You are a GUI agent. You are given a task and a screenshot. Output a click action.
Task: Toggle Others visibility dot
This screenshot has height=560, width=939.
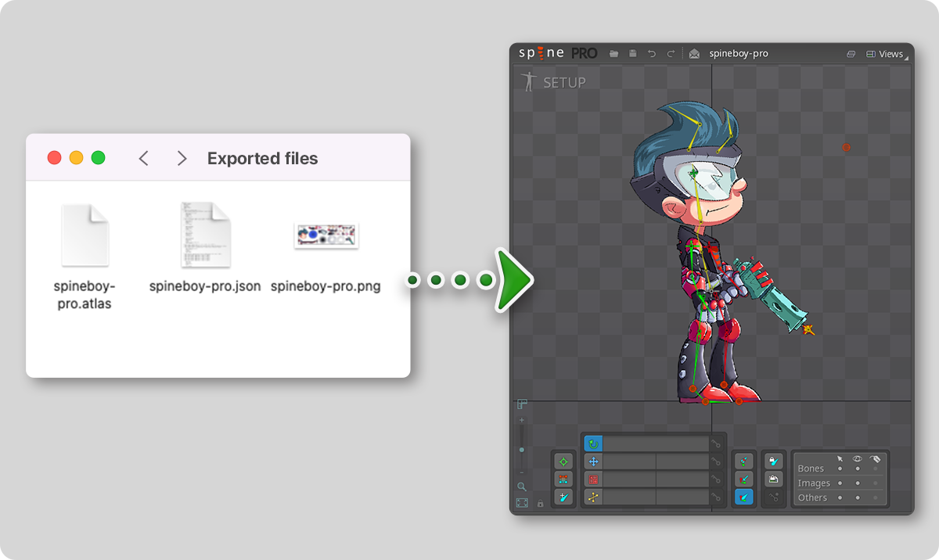[858, 497]
